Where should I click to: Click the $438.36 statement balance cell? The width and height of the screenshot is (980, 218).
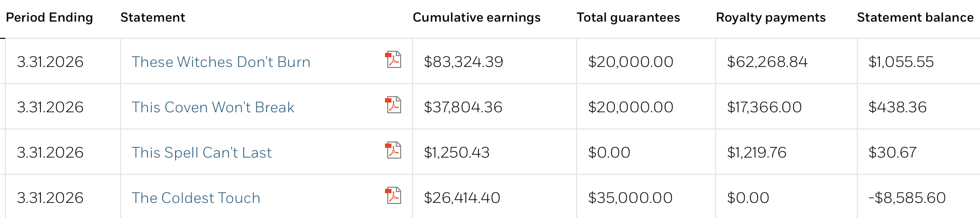pyautogui.click(x=919, y=107)
